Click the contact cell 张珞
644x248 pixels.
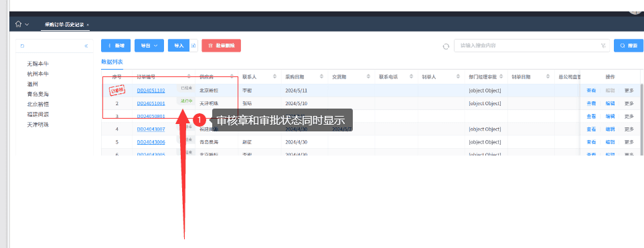coord(247,103)
